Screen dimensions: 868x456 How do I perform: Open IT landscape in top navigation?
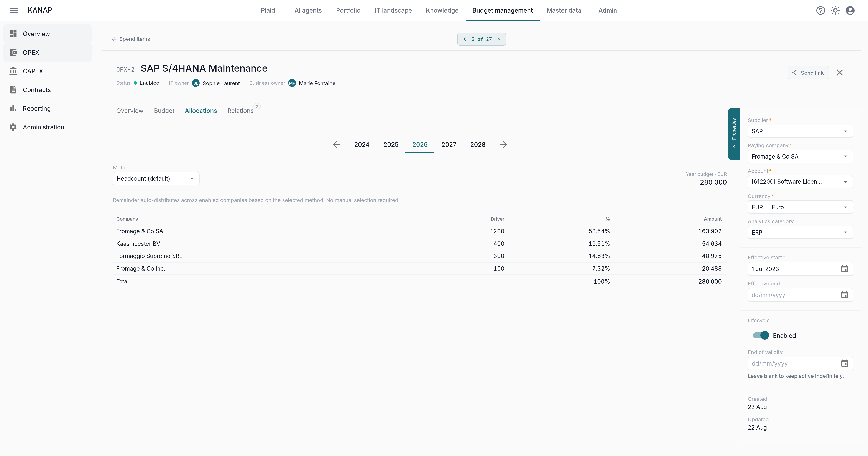click(x=393, y=10)
